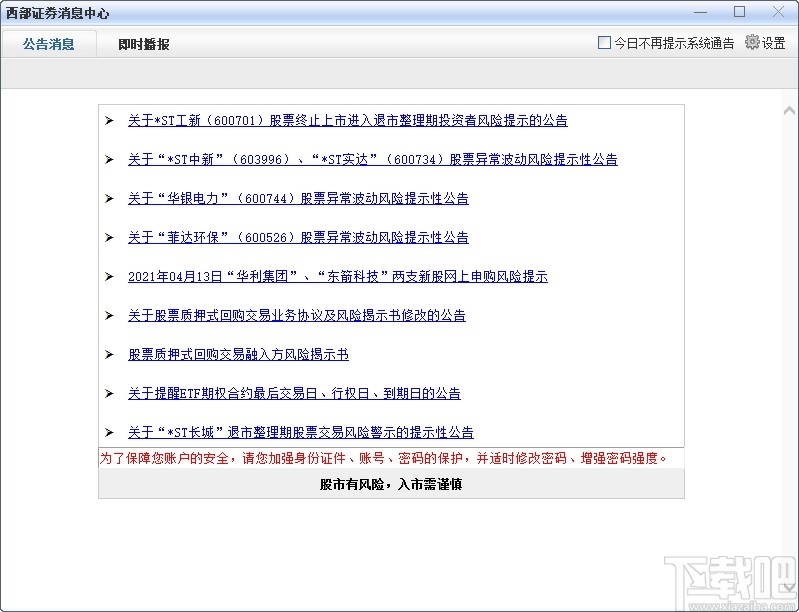Close the 西部证券消息中心 window
The width and height of the screenshot is (799, 612).
click(778, 12)
